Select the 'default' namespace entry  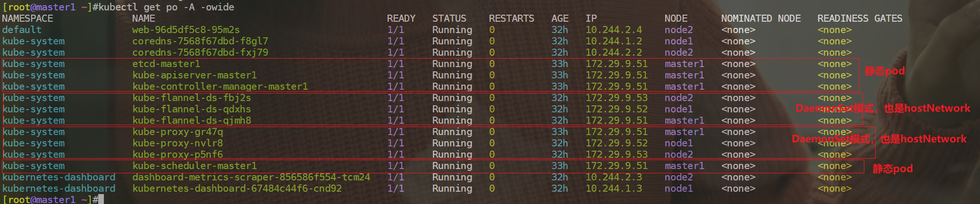tap(22, 30)
